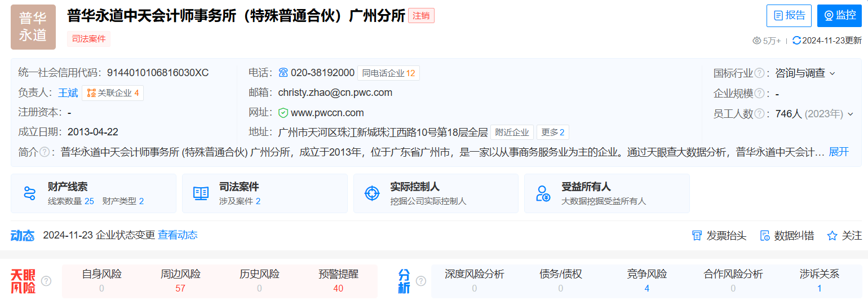Click the 同电话企业 12 tag
868x300 pixels.
388,73
